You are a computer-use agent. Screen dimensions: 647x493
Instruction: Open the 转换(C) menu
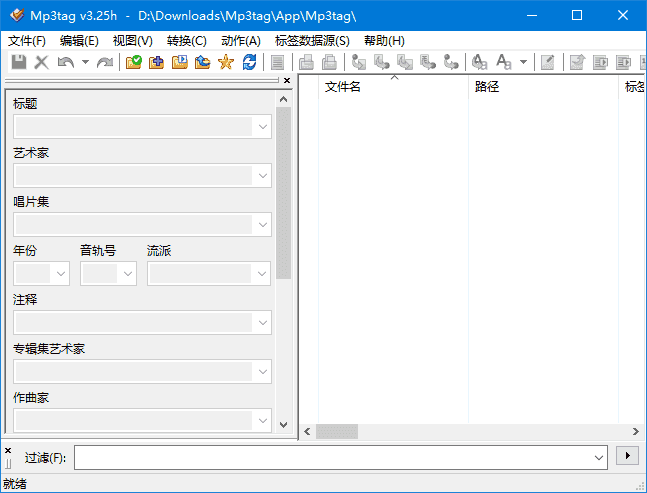(187, 41)
